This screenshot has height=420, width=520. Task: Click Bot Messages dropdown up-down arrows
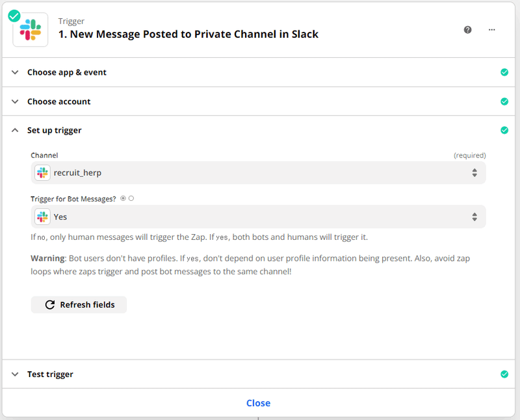pyautogui.click(x=474, y=217)
